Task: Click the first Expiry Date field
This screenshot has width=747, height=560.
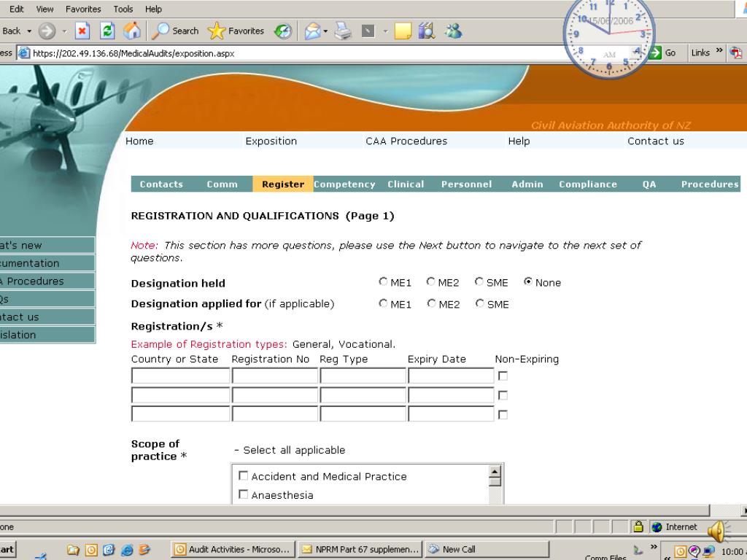Action: point(451,376)
